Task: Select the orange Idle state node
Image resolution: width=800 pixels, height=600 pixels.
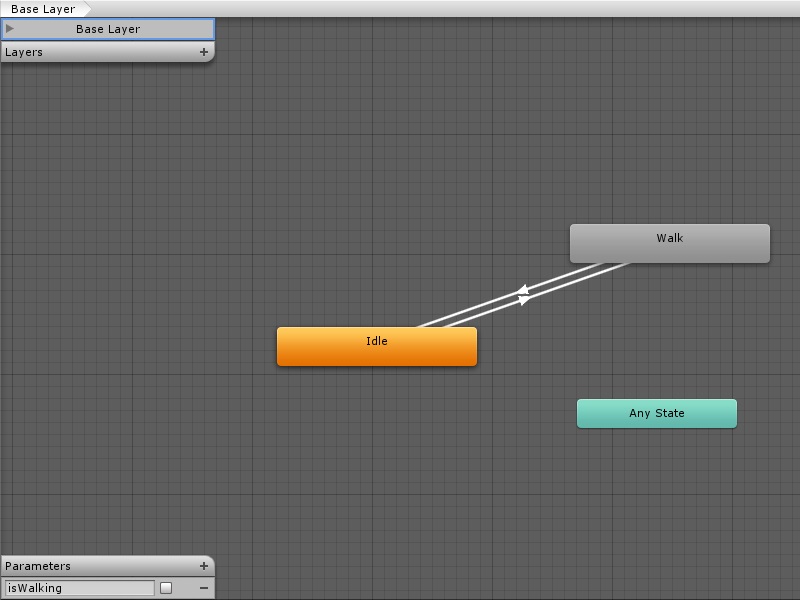Action: click(376, 347)
